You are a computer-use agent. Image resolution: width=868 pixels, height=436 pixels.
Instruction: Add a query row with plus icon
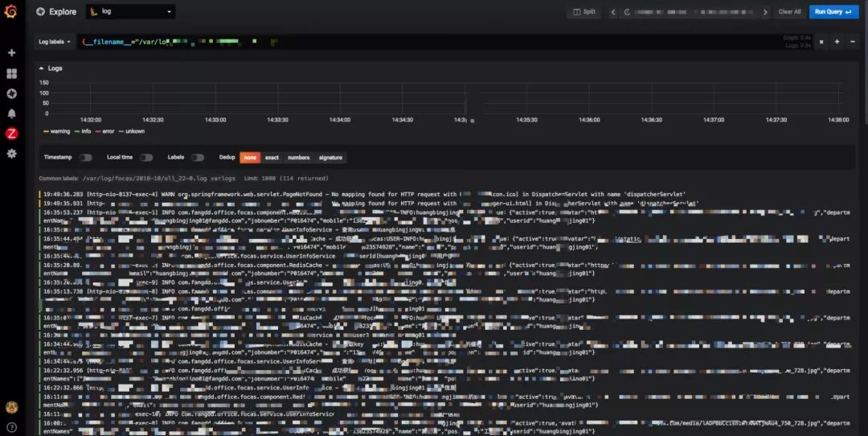[x=837, y=42]
